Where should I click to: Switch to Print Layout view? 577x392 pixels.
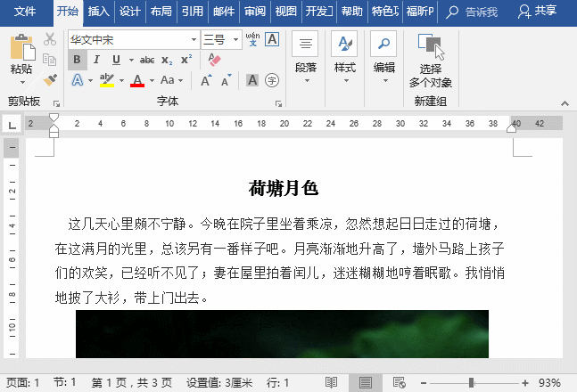365,383
